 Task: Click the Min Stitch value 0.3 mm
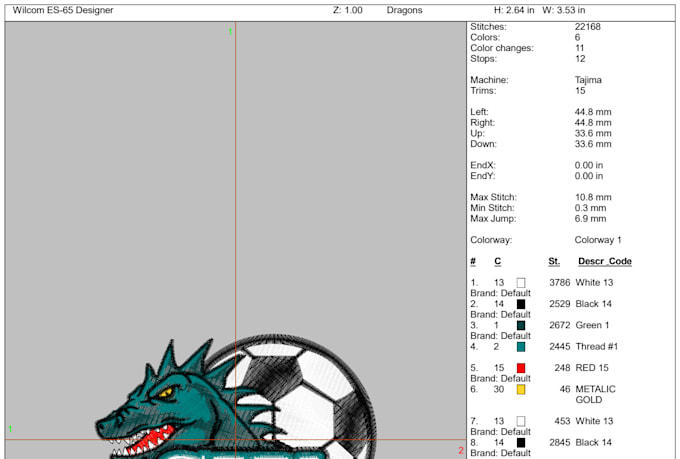(590, 208)
